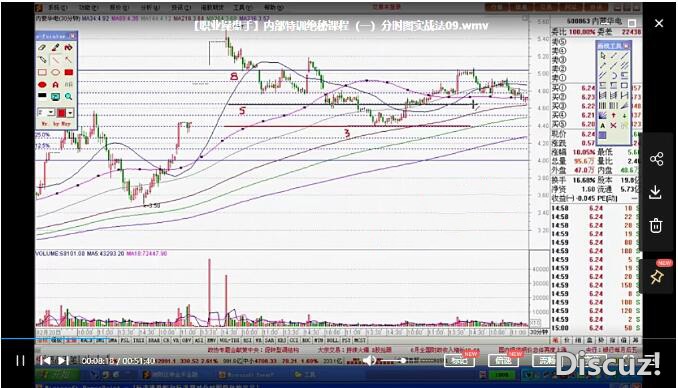The image size is (678, 388).
Task: Pin the video with pushpin icon
Action: pos(657,277)
